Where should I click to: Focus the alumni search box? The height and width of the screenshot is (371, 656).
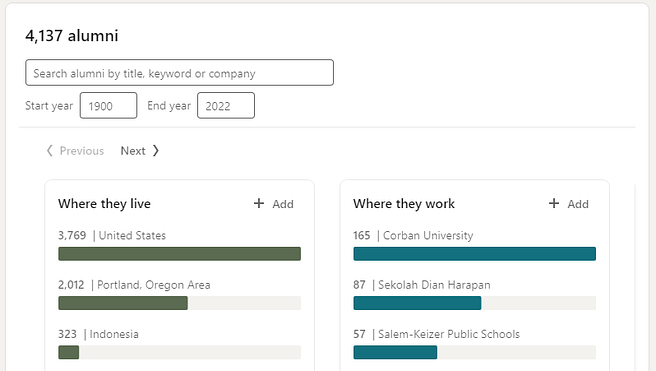tap(179, 73)
